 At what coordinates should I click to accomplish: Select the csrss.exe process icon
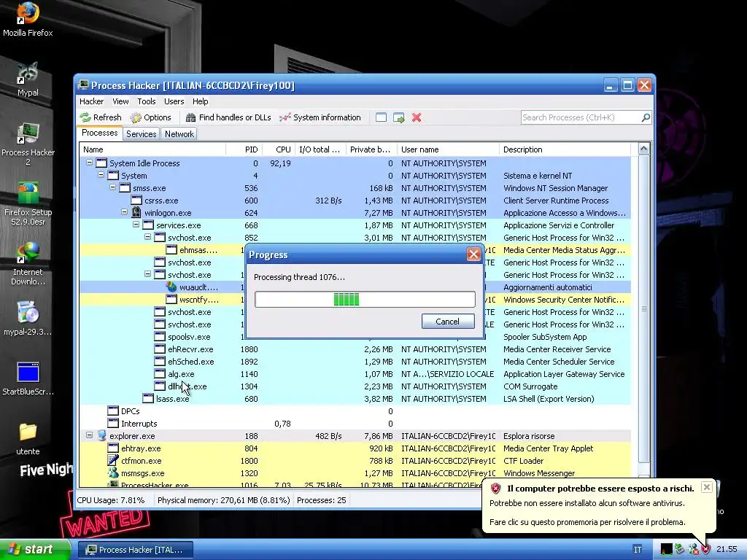(x=136, y=200)
